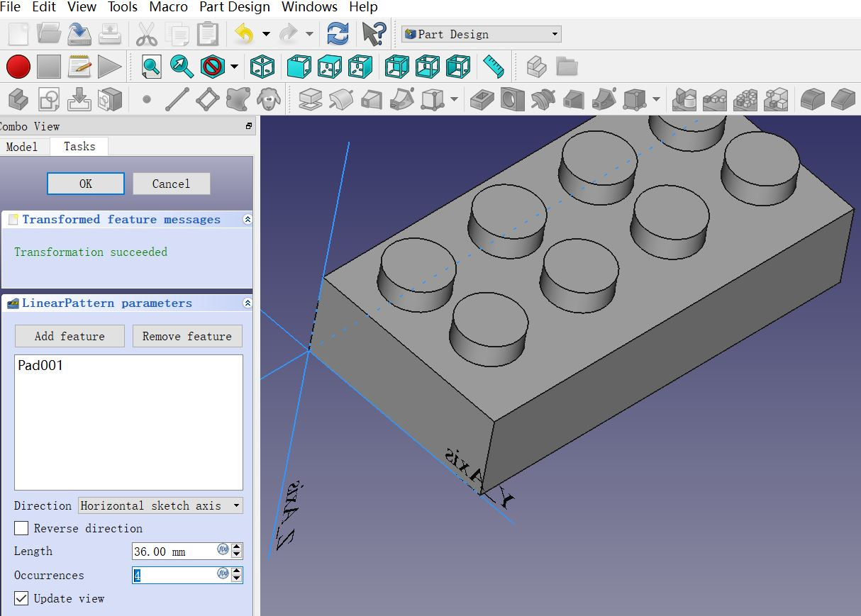Click the Pocket feature icon
Viewport: 861px width, 616px height.
pyautogui.click(x=482, y=99)
